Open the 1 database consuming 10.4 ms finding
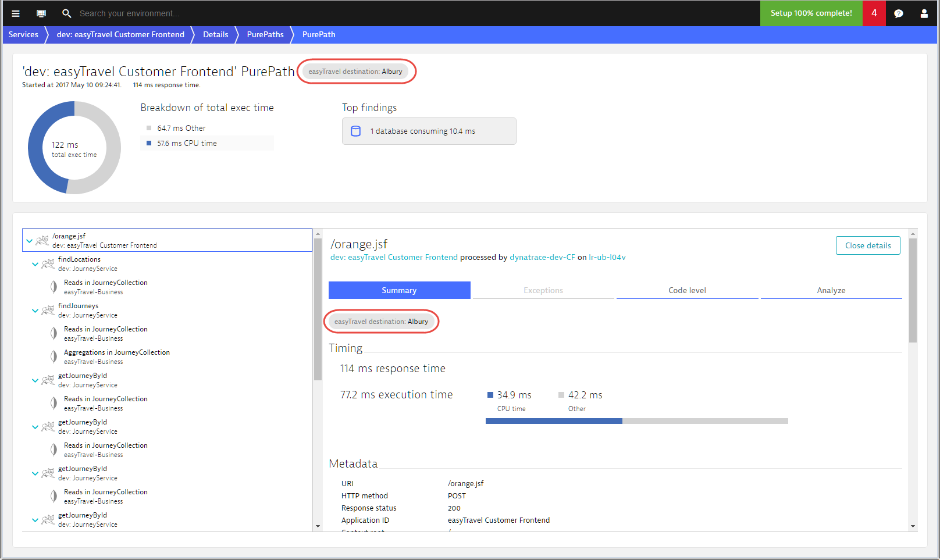 429,131
